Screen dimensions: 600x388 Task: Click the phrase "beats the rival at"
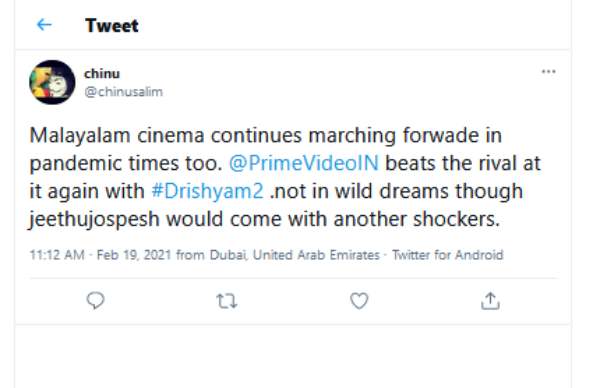(463, 163)
